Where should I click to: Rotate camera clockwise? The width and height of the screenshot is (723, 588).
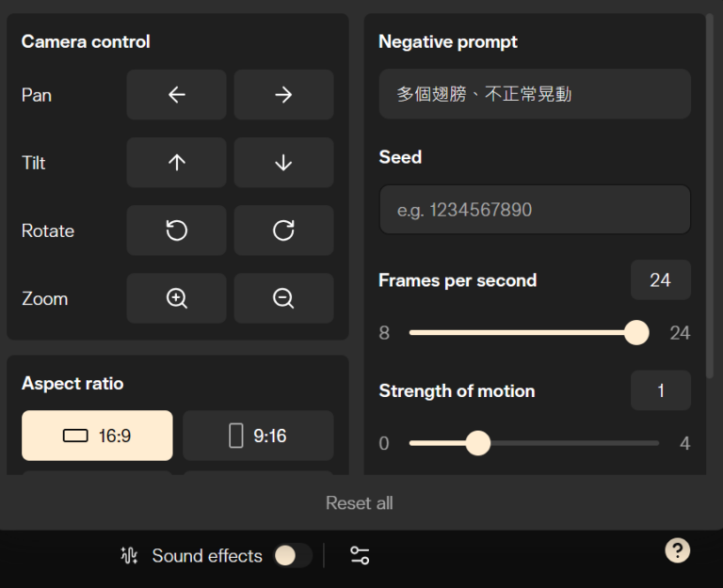point(283,230)
